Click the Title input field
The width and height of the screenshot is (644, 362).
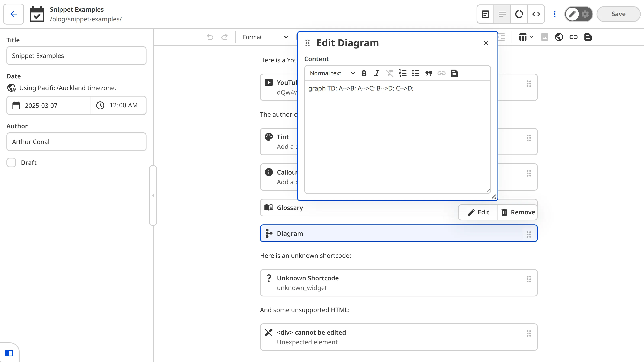(76, 56)
